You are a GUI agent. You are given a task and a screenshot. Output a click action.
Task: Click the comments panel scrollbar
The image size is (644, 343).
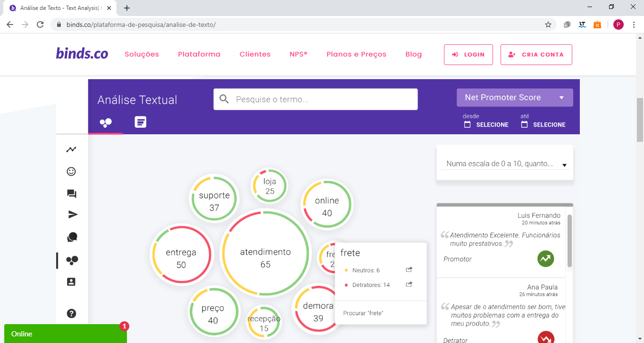tap(569, 240)
